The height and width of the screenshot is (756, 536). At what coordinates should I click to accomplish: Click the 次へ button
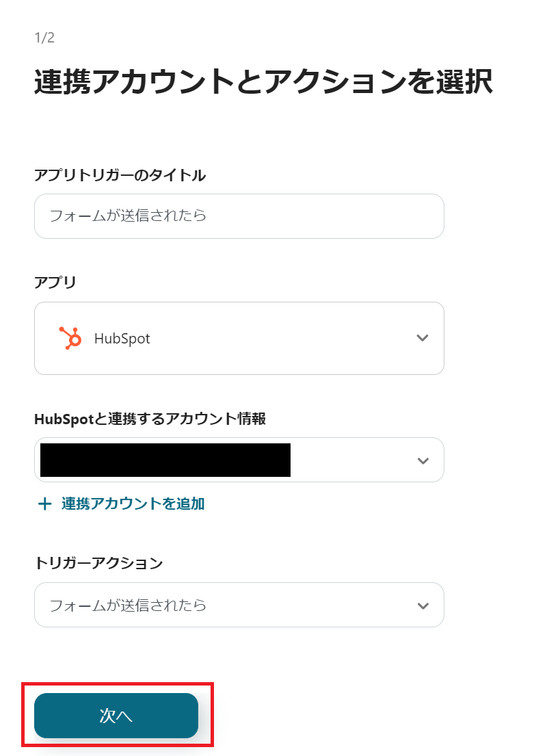click(116, 715)
